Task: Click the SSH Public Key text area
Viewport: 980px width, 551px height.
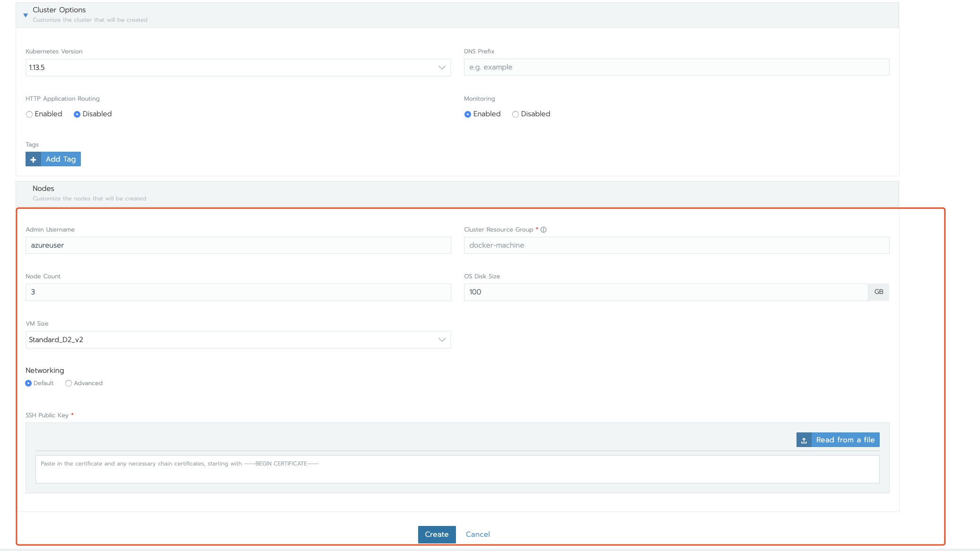Action: pyautogui.click(x=457, y=469)
